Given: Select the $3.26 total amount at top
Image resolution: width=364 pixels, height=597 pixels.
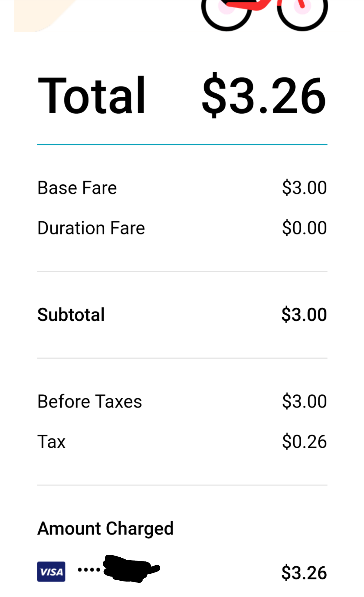Looking at the screenshot, I should pyautogui.click(x=264, y=95).
